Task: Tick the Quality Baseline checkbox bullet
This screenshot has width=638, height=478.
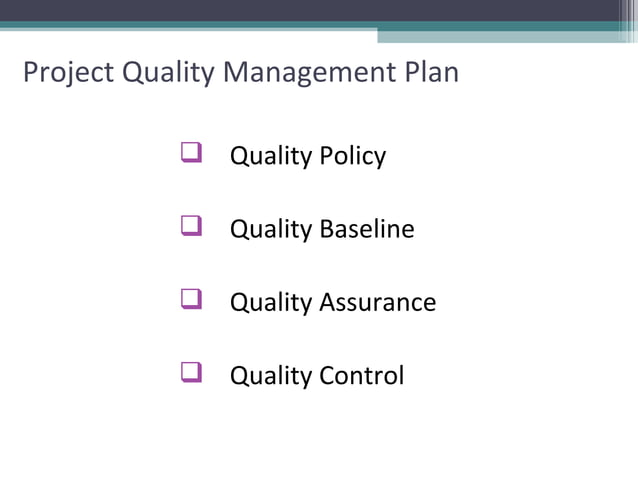Action: pos(191,226)
